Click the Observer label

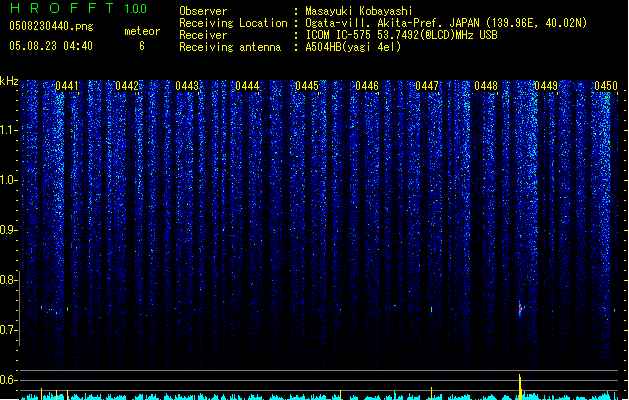point(203,11)
